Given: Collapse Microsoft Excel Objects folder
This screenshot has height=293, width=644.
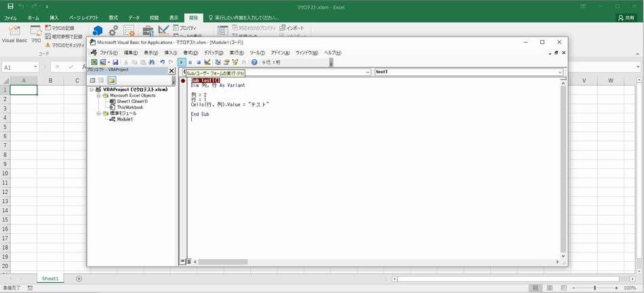Looking at the screenshot, I should click(98, 96).
